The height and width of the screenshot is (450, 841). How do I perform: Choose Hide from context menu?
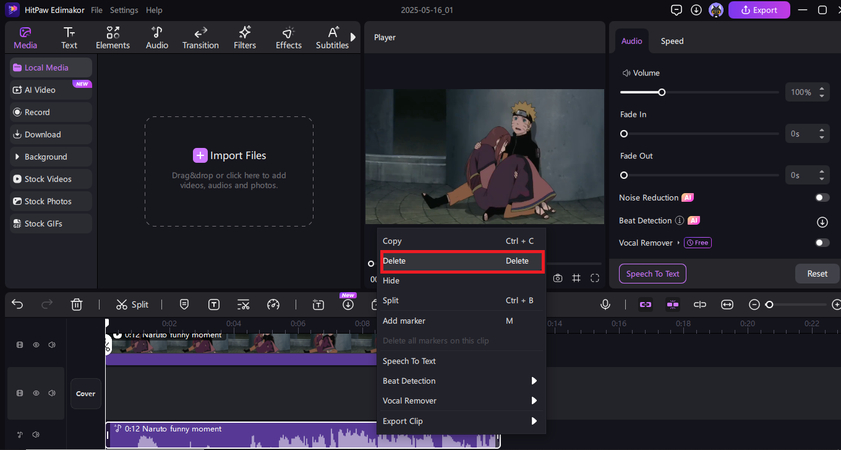[x=462, y=281]
